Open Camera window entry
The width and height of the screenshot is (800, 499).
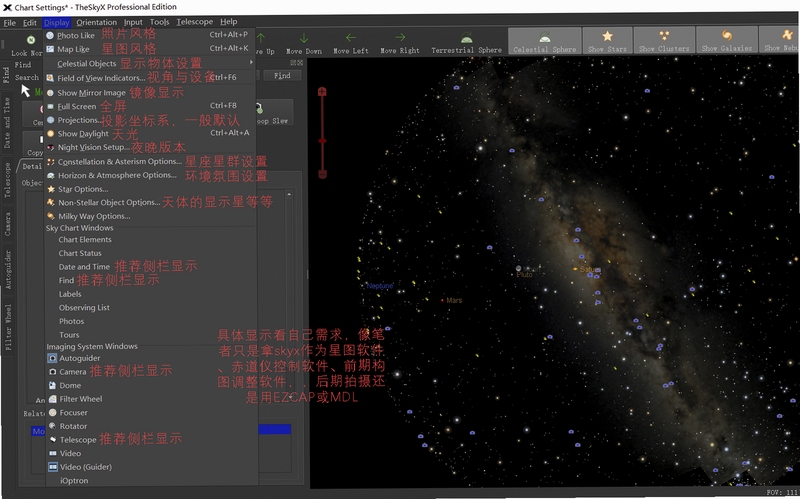72,372
